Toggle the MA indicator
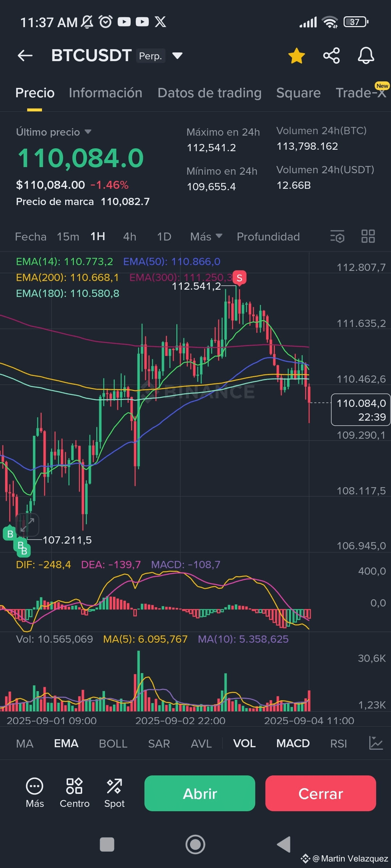The image size is (391, 868). [x=25, y=744]
